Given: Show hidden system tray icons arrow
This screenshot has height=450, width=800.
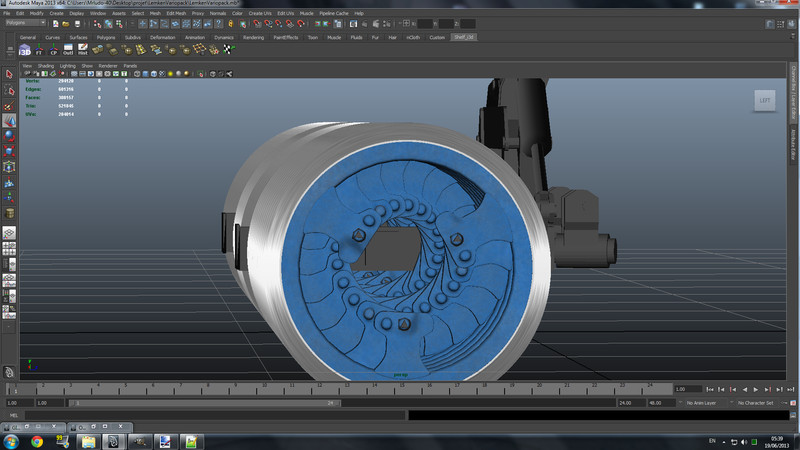Looking at the screenshot, I should [x=724, y=442].
